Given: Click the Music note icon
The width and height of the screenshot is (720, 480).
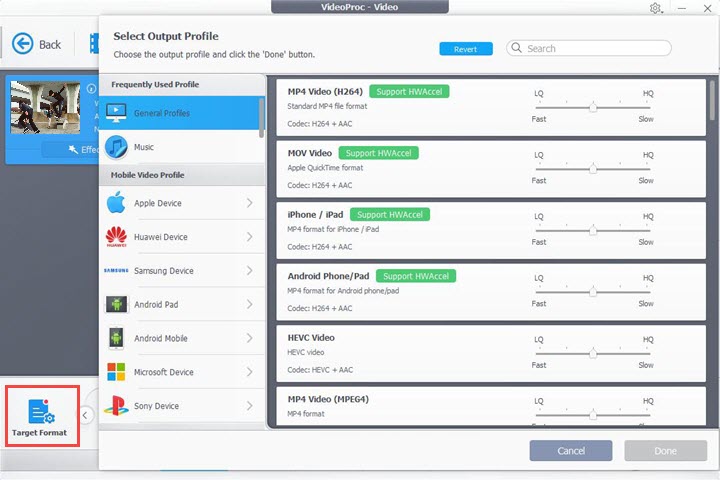Looking at the screenshot, I should click(x=116, y=147).
